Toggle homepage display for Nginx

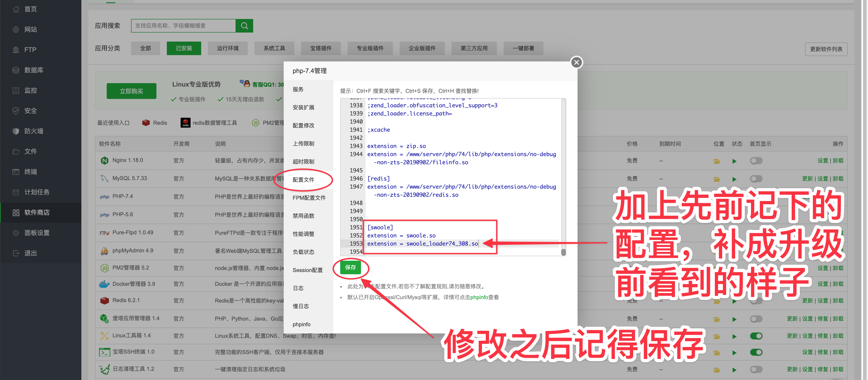(756, 161)
